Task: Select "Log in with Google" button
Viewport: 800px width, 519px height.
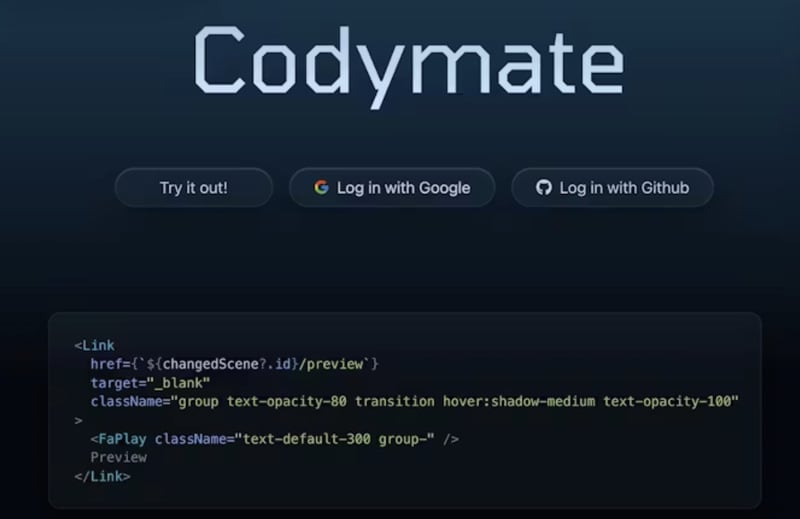Action: [x=392, y=187]
